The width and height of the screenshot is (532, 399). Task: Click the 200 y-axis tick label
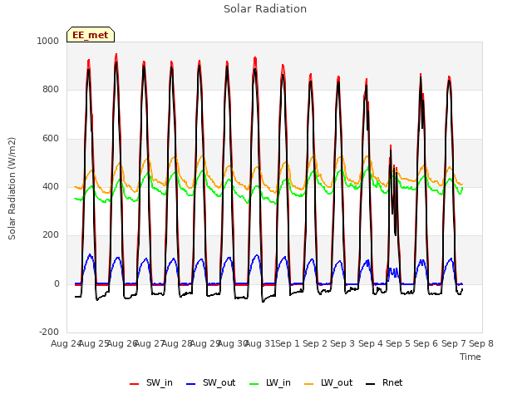click(x=51, y=234)
